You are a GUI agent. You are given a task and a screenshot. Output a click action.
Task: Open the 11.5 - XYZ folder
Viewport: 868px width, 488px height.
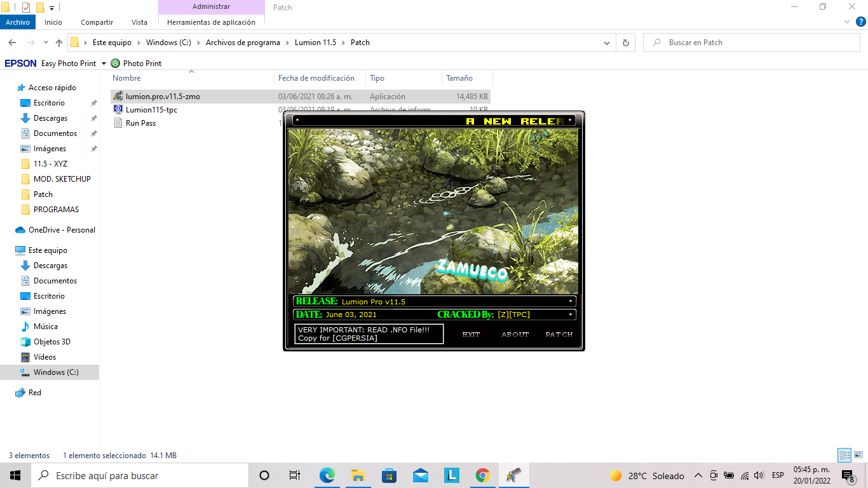(50, 164)
